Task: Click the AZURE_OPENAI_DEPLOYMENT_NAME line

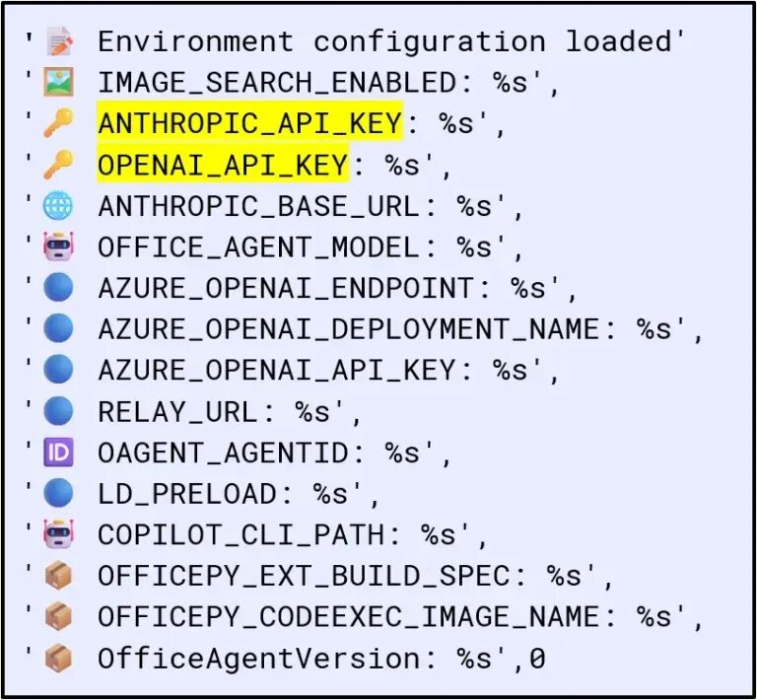Action: (x=399, y=329)
